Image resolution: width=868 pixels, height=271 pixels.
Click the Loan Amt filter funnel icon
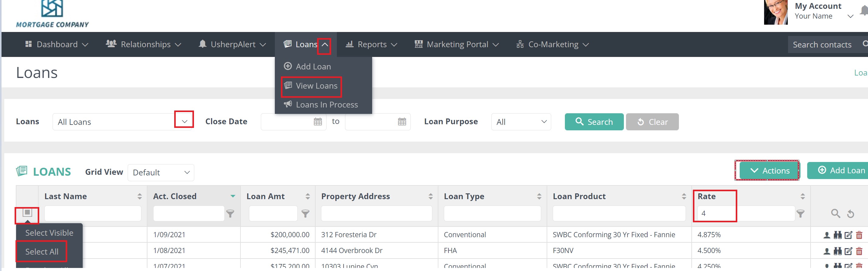tap(305, 213)
